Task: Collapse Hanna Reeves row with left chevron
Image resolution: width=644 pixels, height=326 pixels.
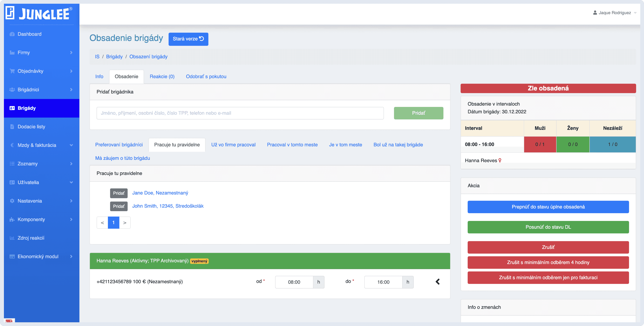Action: [x=438, y=282]
